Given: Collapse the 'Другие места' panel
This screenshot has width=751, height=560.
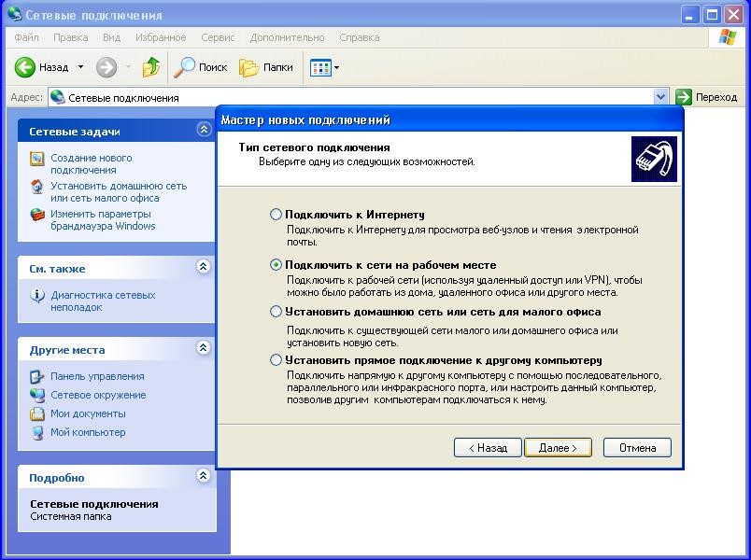Looking at the screenshot, I should (x=204, y=347).
